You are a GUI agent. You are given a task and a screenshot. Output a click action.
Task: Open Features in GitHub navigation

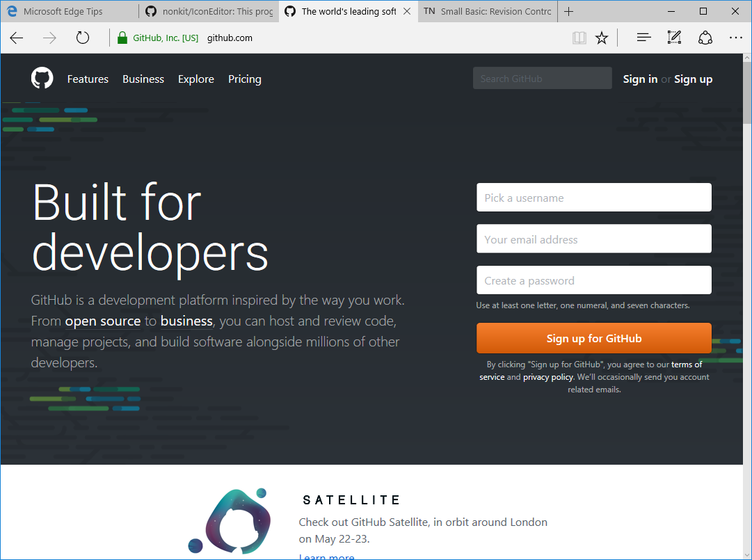[x=88, y=79]
